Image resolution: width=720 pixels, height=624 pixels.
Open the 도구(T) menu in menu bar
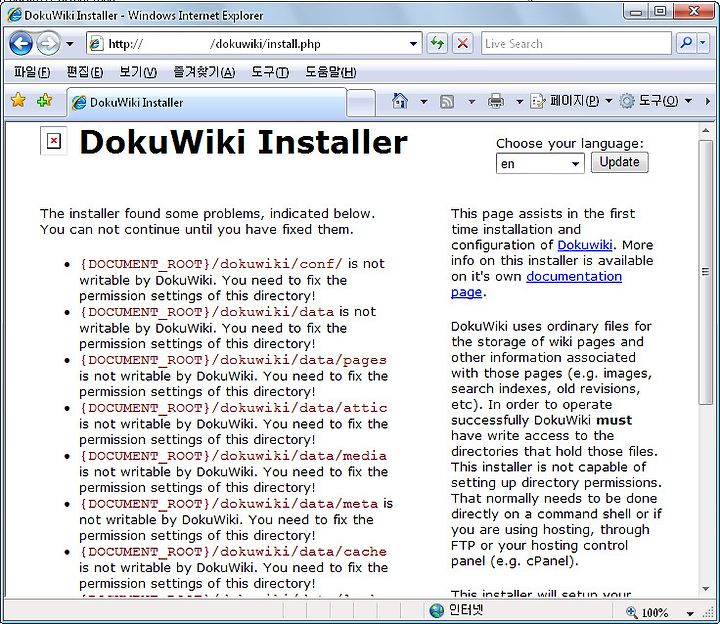[270, 72]
